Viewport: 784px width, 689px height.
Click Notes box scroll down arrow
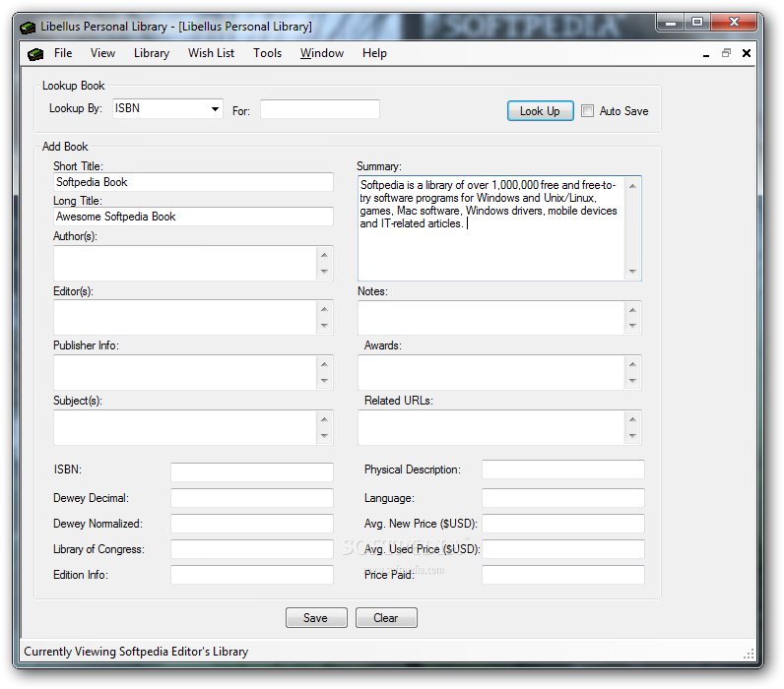[632, 326]
